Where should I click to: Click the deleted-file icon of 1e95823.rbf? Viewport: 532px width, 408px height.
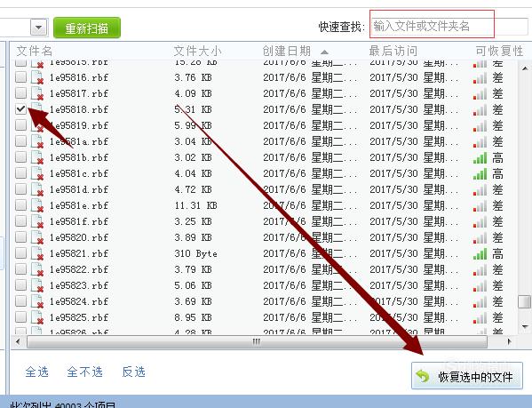point(37,285)
